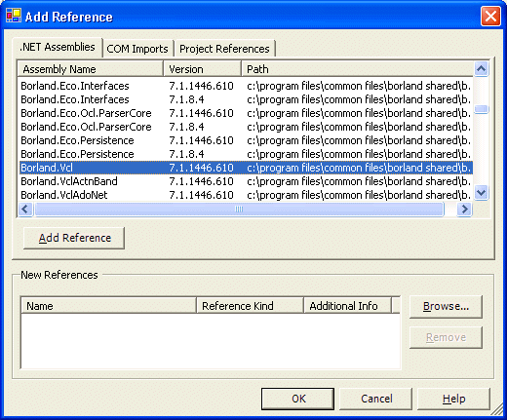This screenshot has height=420, width=507.
Task: Click the horizontal scroll left arrow
Action: pyautogui.click(x=25, y=209)
